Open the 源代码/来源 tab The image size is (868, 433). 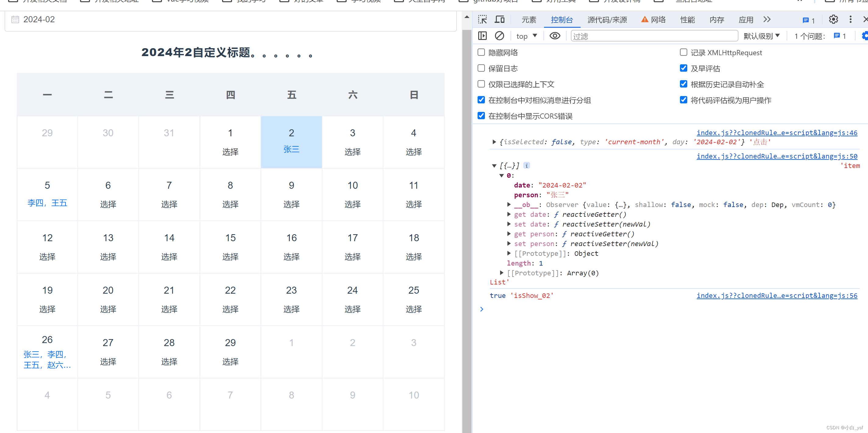pos(607,20)
